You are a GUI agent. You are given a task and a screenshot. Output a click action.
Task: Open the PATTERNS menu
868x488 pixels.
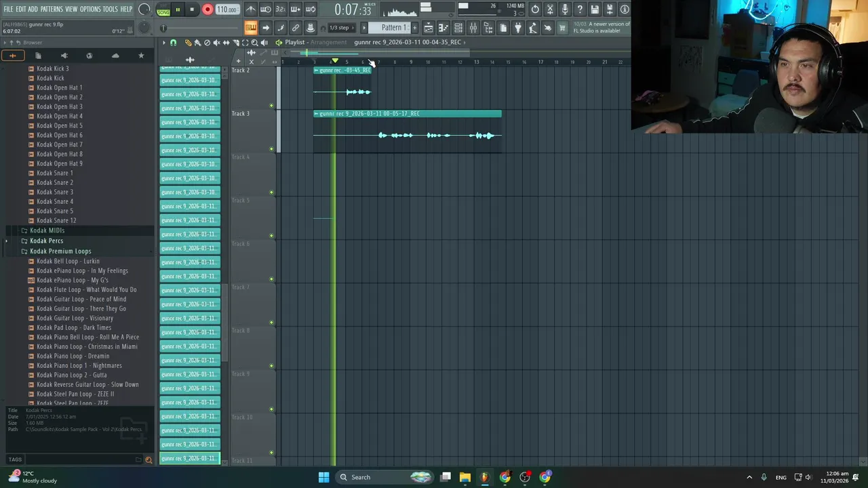click(52, 9)
